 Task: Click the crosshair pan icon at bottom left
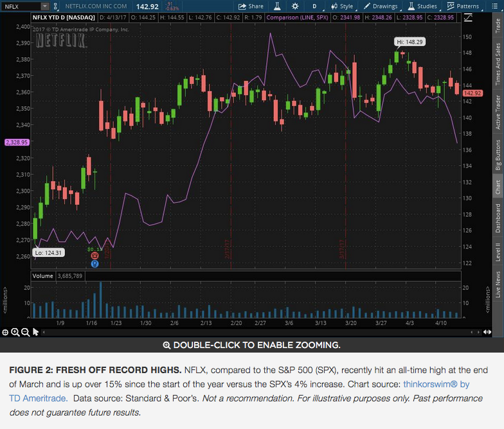coord(5,333)
